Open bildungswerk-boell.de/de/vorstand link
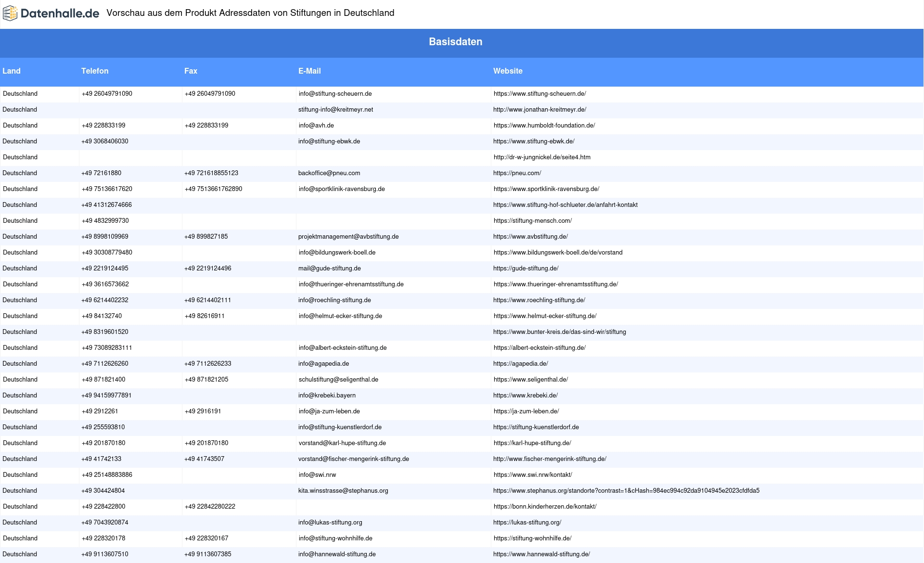The image size is (924, 563). click(x=558, y=253)
